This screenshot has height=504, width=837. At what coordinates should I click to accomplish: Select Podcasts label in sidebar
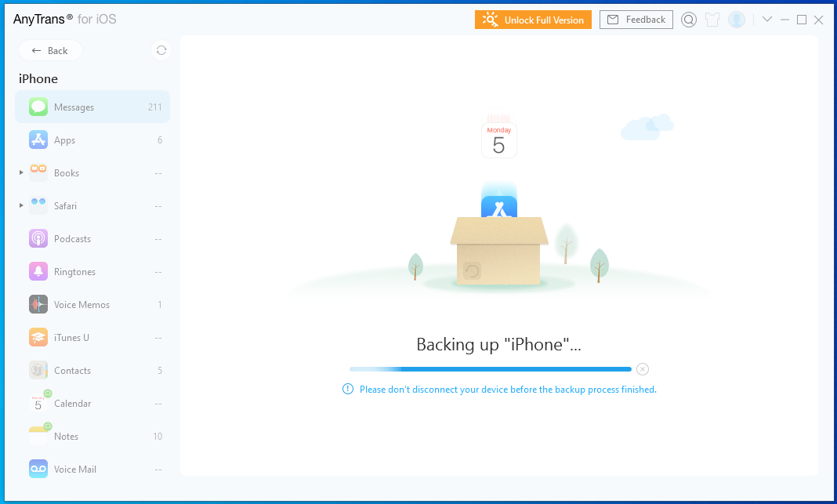pyautogui.click(x=72, y=238)
